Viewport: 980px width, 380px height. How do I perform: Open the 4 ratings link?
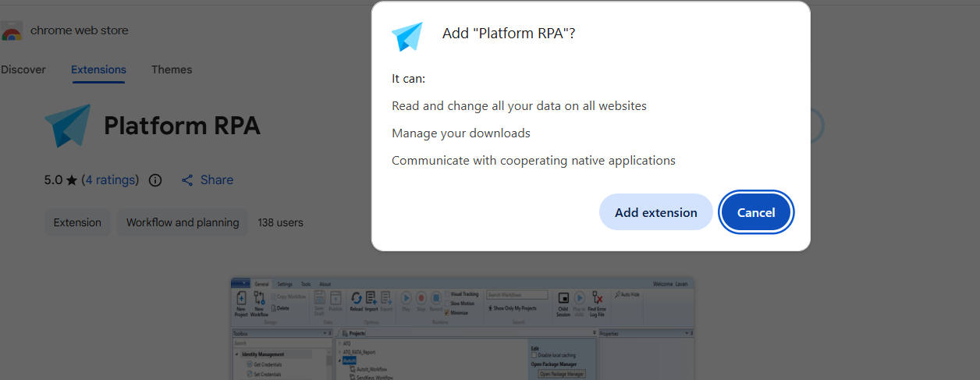(x=110, y=180)
